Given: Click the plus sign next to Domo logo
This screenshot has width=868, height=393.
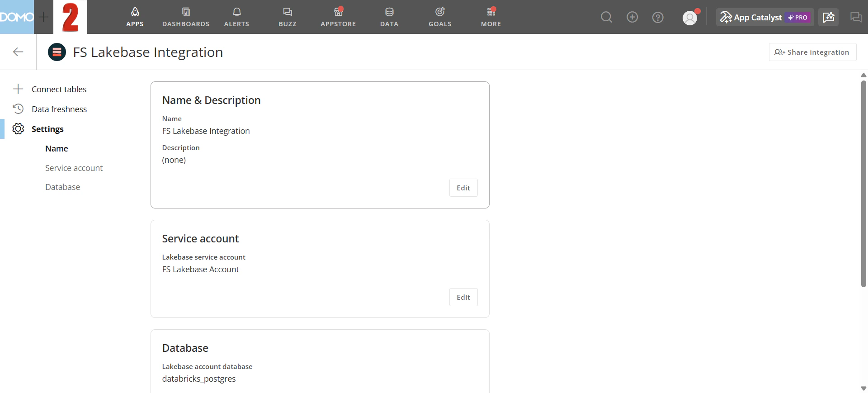Looking at the screenshot, I should (x=43, y=17).
